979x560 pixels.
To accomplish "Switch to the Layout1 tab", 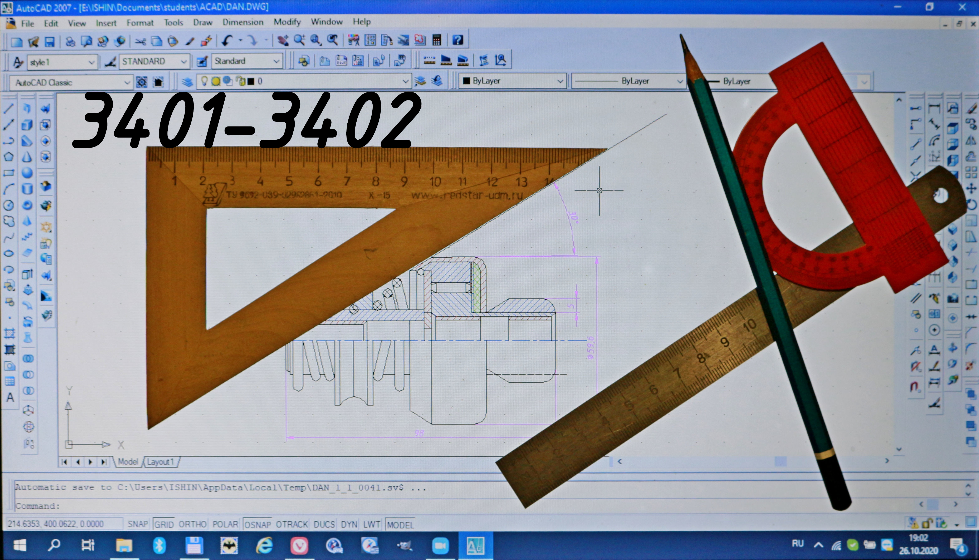I will click(x=161, y=462).
